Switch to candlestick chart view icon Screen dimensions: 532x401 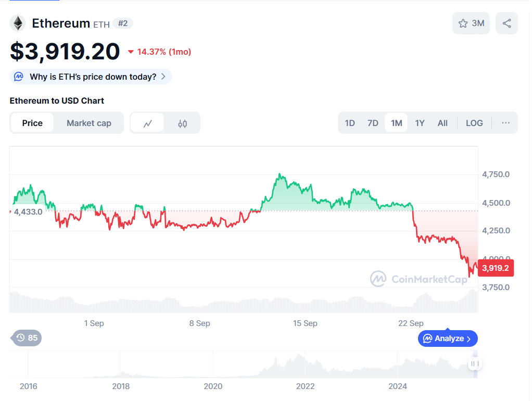tap(182, 123)
